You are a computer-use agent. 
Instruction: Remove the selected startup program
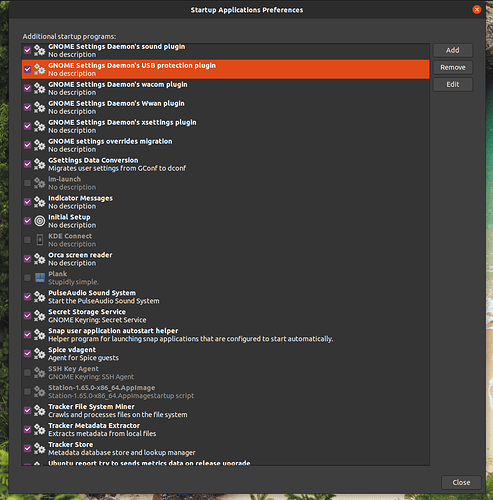(x=453, y=67)
